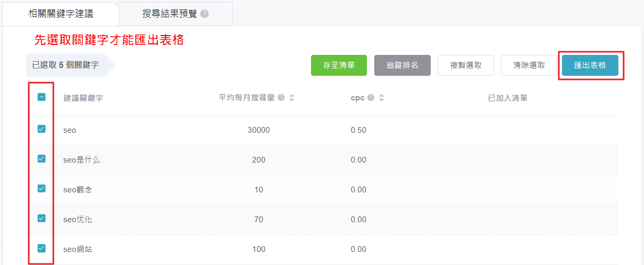Viewport: 644px width, 265px height.
Task: Click help icon next to cpc header
Action: (x=371, y=98)
